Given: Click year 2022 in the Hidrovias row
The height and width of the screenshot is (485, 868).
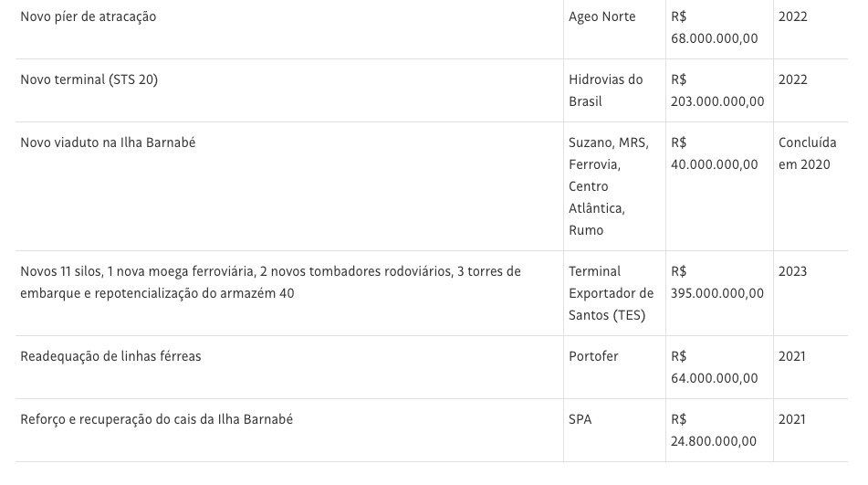Looking at the screenshot, I should pyautogui.click(x=792, y=79).
